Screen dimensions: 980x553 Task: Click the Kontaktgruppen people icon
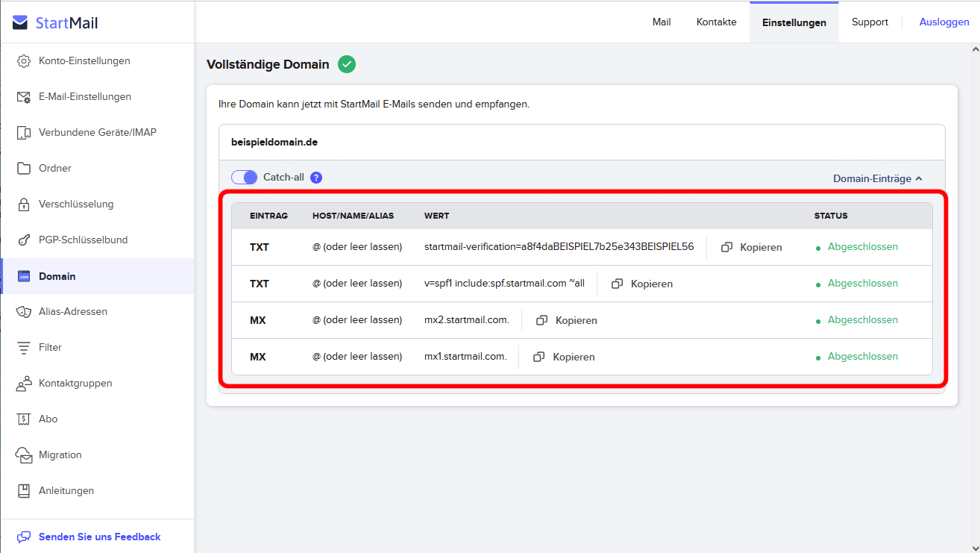coord(24,384)
